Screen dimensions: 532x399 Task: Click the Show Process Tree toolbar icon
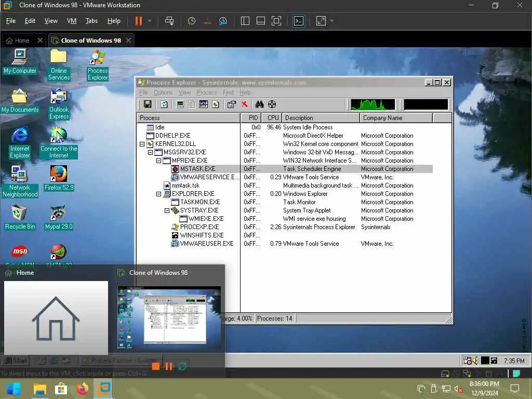(x=192, y=104)
